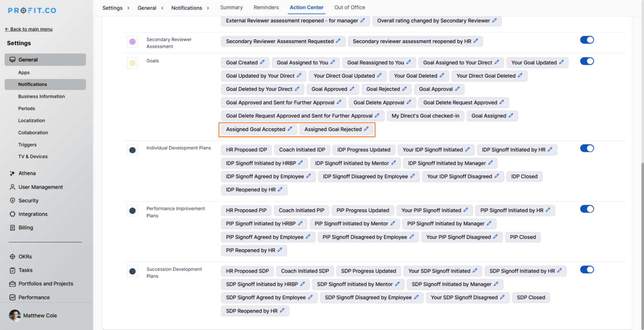Click the yellow Goals color swatch

132,63
